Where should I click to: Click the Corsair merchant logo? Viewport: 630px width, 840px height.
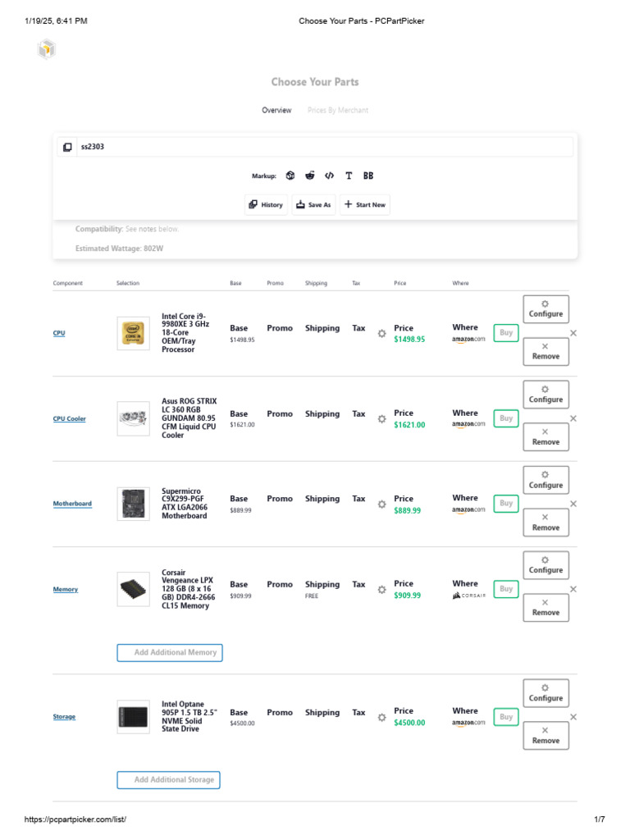(468, 596)
